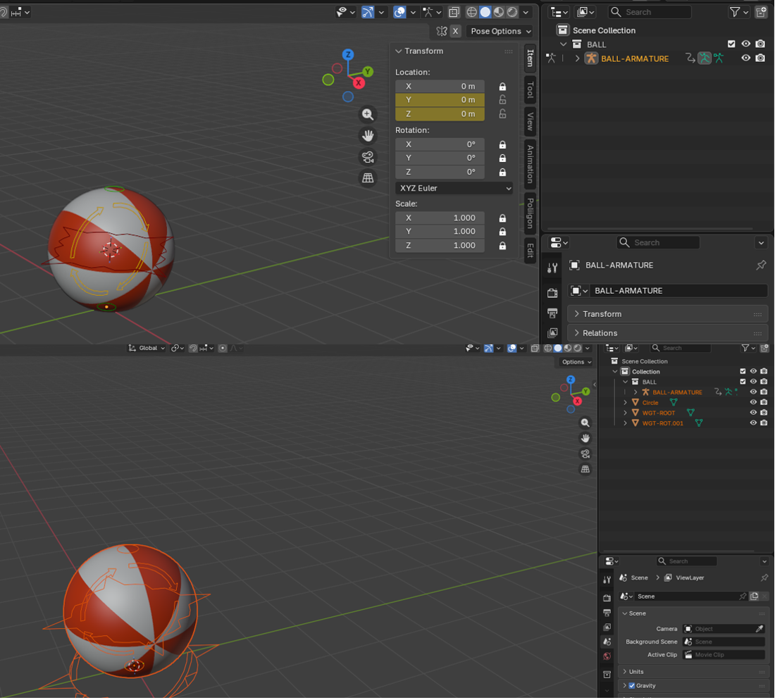
Task: Select the Circle object in outliner
Action: [650, 403]
